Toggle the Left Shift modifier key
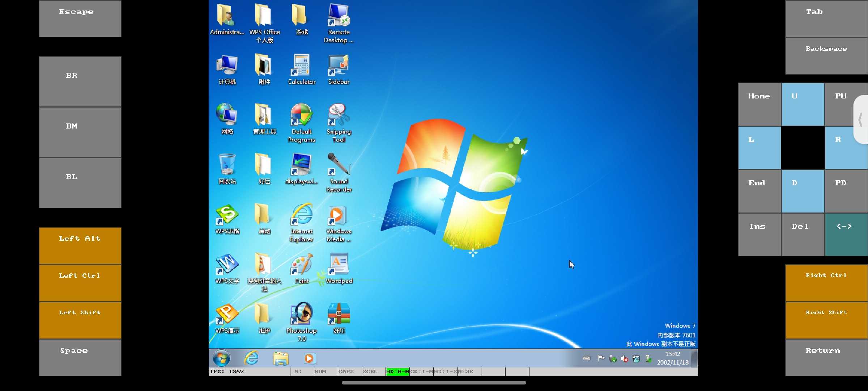Screen dimensions: 868x391 click(80, 320)
